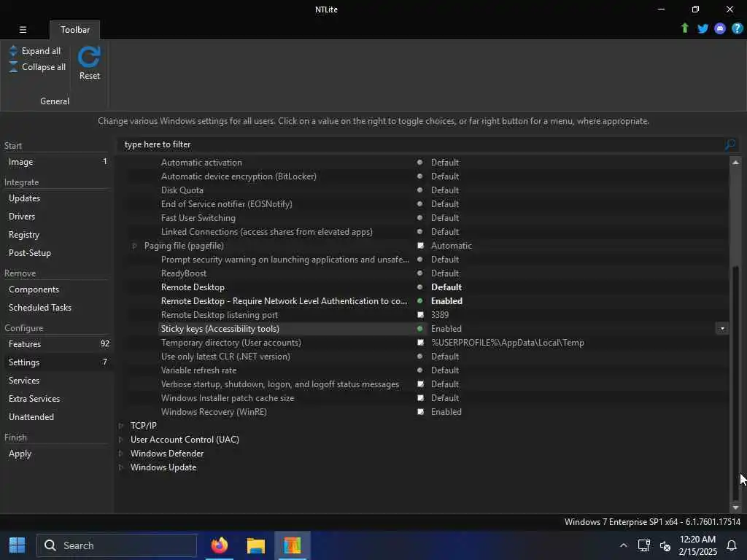Expand the Paging file (pagefile) node
Viewport: 747px width, 560px height.
134,246
